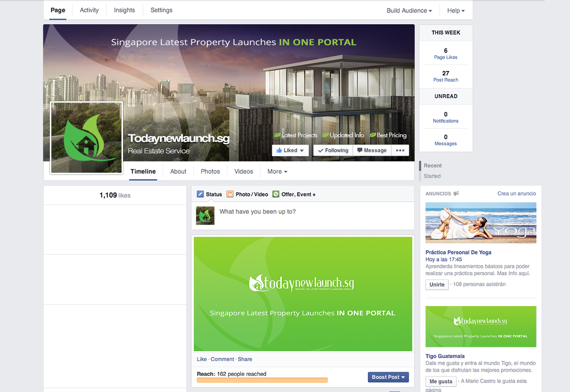Image resolution: width=570 pixels, height=392 pixels.
Task: Open the green todaynewlaunch.sg post image
Action: click(x=303, y=294)
